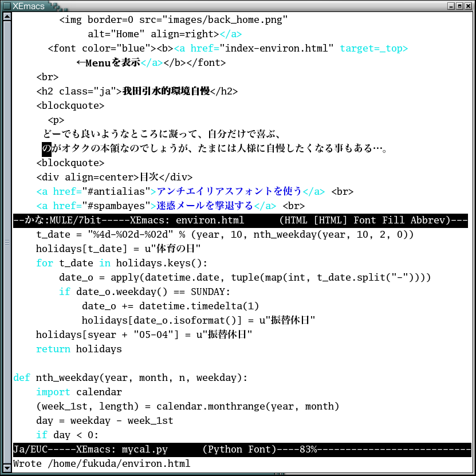476x476 pixels.
Task: Click the 'index-environ.html' href value
Action: (276, 49)
